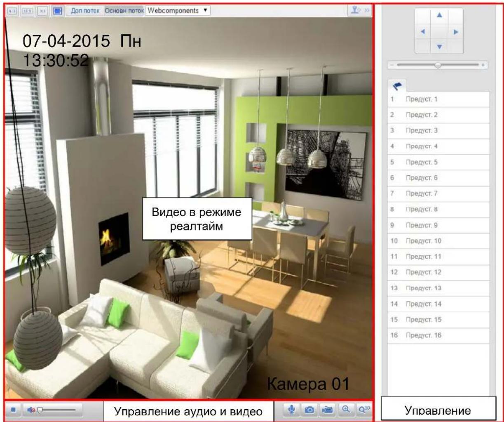The height and width of the screenshot is (422, 504).
Task: Open the Webcomponents plugin dropdown
Action: 178,11
